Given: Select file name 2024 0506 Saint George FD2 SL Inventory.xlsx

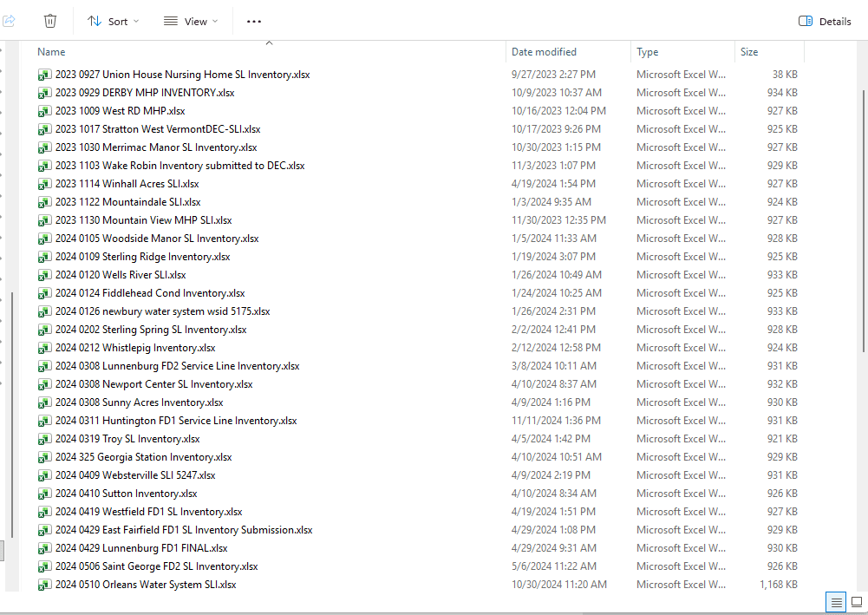Looking at the screenshot, I should point(157,566).
